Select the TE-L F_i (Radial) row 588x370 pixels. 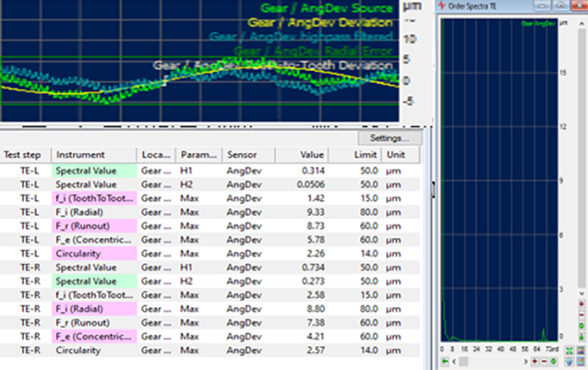pos(210,212)
